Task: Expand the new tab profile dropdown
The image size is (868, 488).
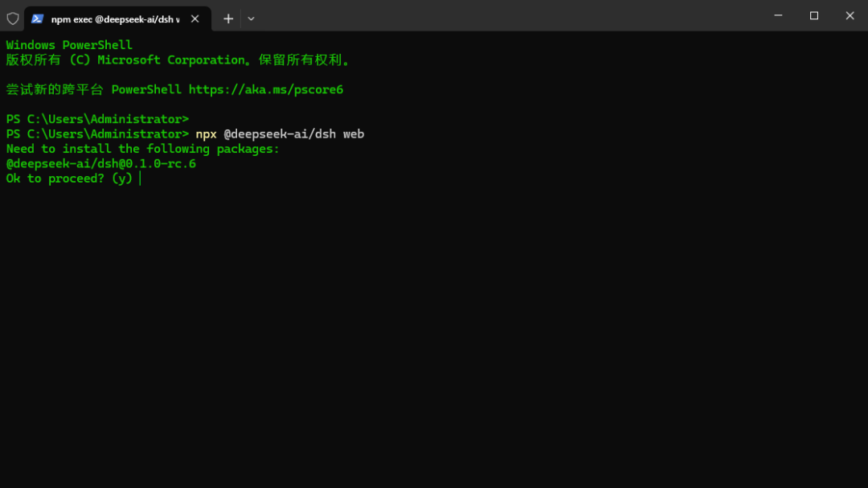Action: (251, 18)
